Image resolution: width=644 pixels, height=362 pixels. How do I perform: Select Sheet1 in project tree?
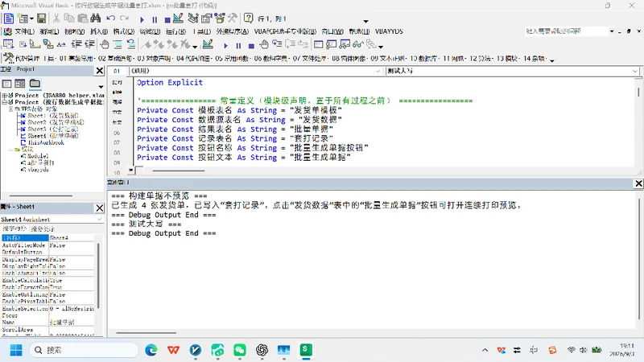(52, 116)
